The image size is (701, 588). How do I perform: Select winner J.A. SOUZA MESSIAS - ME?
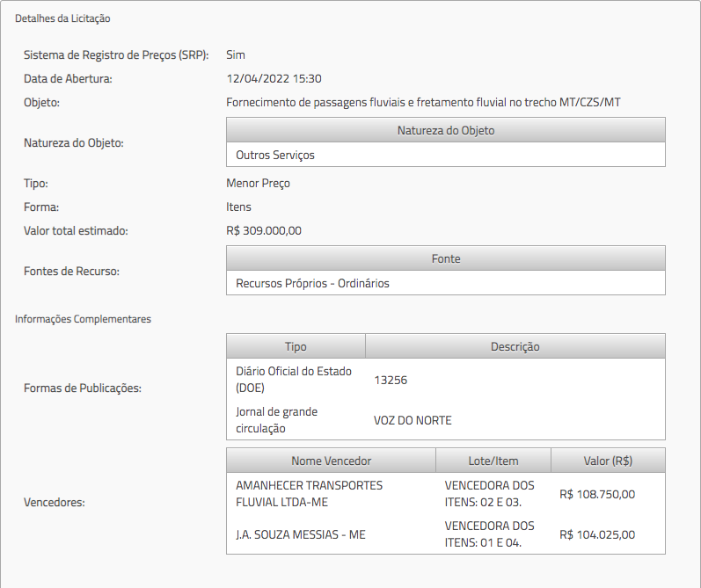coord(300,534)
